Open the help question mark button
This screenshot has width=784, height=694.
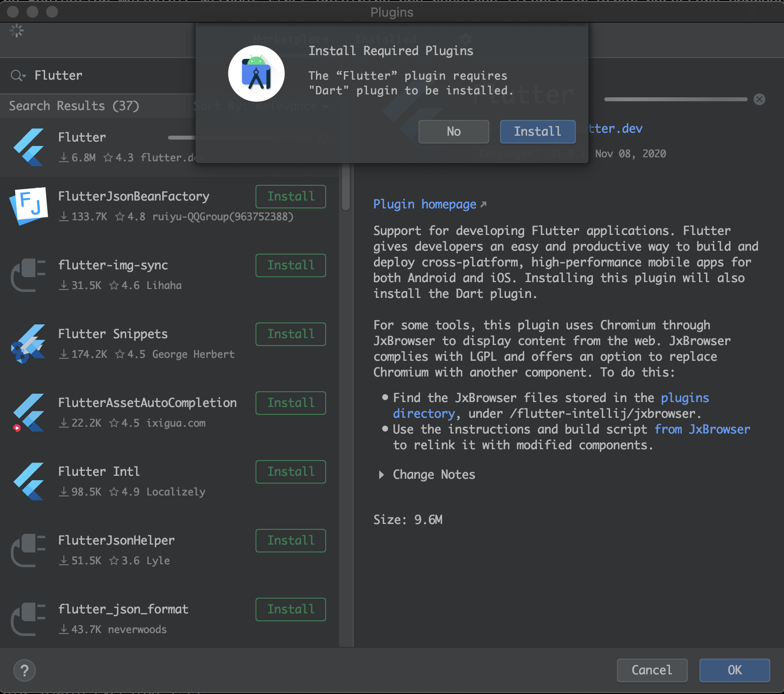tap(25, 670)
